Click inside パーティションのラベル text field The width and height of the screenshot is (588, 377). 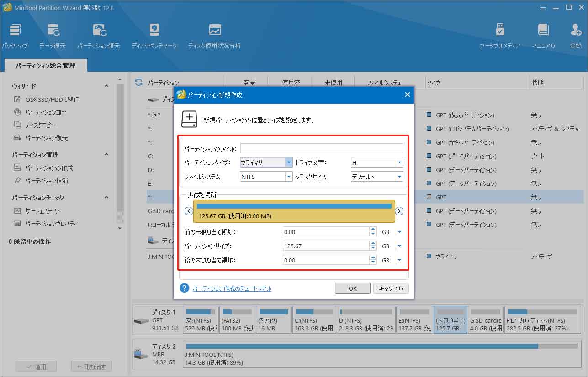click(322, 148)
